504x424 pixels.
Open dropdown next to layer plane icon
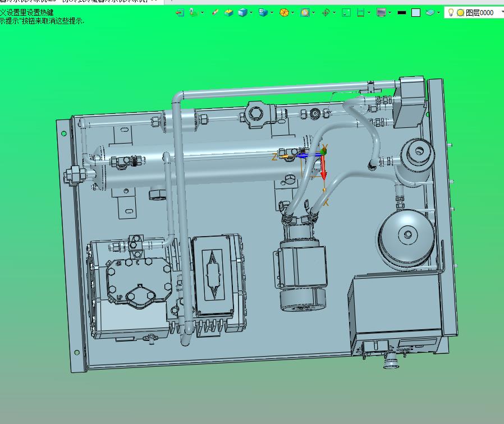click(x=438, y=13)
